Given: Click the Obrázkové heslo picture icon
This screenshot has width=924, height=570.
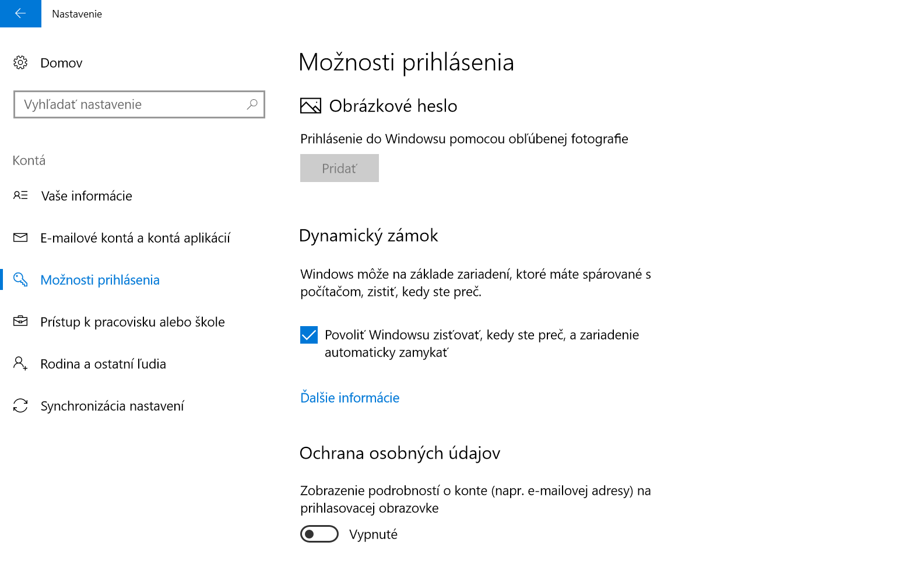Looking at the screenshot, I should tap(311, 106).
